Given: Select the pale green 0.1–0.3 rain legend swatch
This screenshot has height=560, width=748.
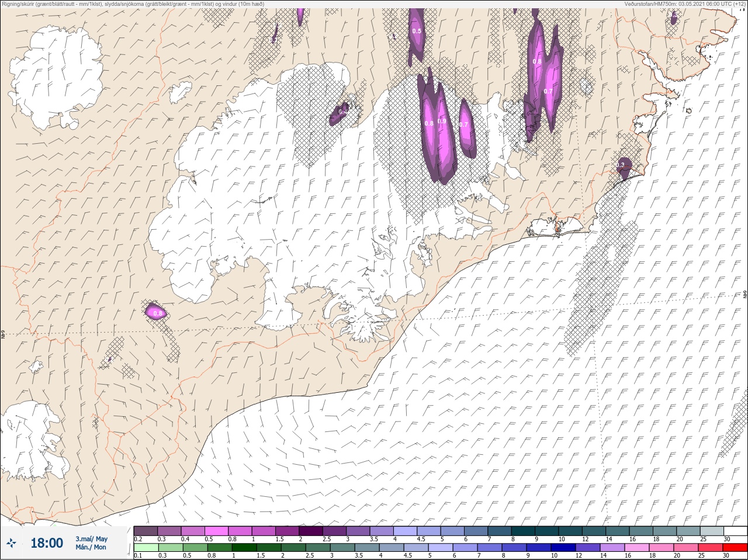Looking at the screenshot, I should click(x=146, y=548).
